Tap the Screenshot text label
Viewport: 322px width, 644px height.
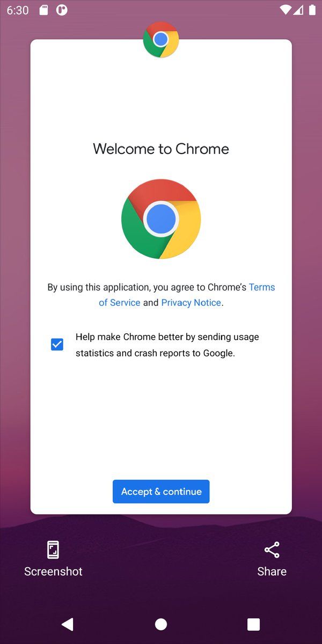[53, 572]
